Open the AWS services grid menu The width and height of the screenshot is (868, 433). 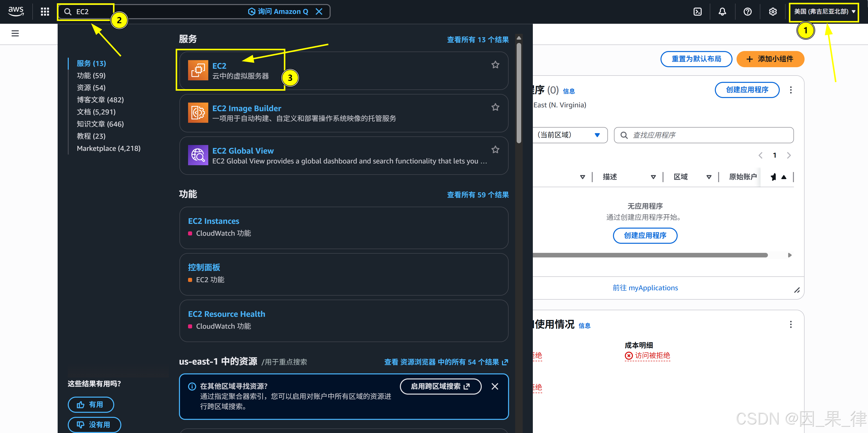click(45, 12)
